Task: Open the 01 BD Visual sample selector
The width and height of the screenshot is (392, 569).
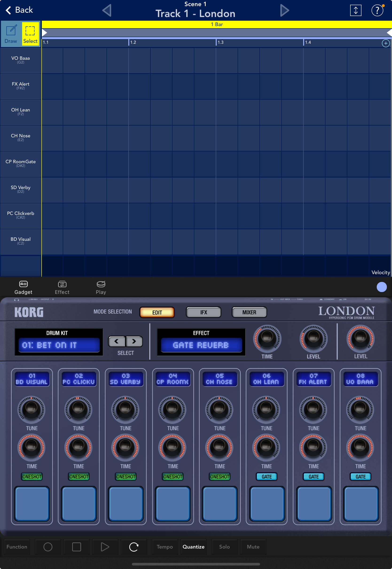Action: (32, 379)
